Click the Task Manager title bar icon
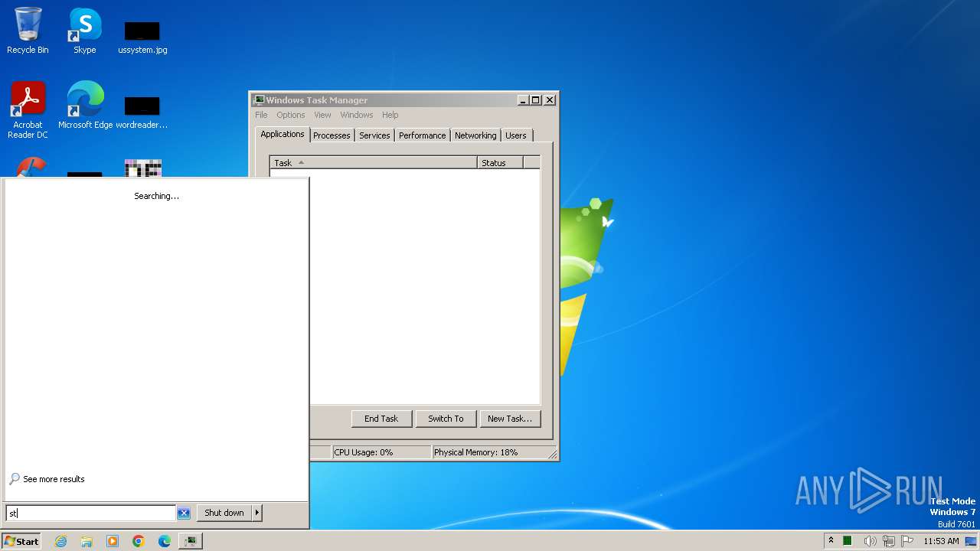The width and height of the screenshot is (980, 551). (259, 100)
